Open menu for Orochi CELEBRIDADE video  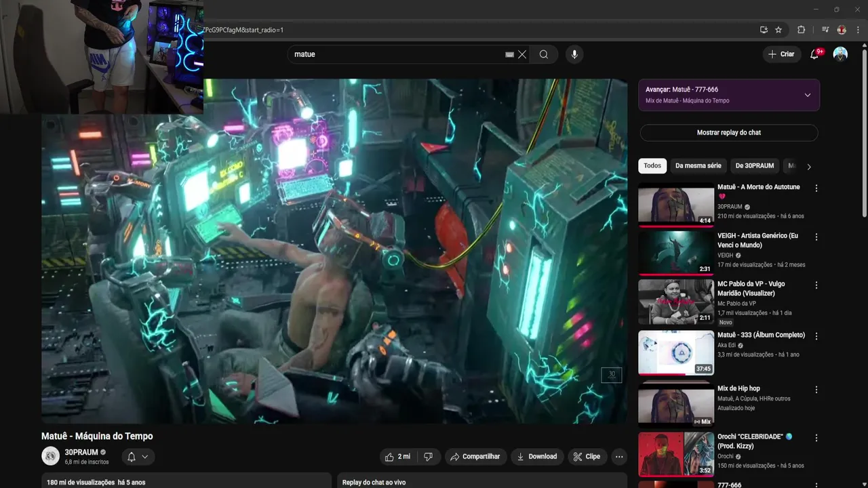pyautogui.click(x=816, y=438)
